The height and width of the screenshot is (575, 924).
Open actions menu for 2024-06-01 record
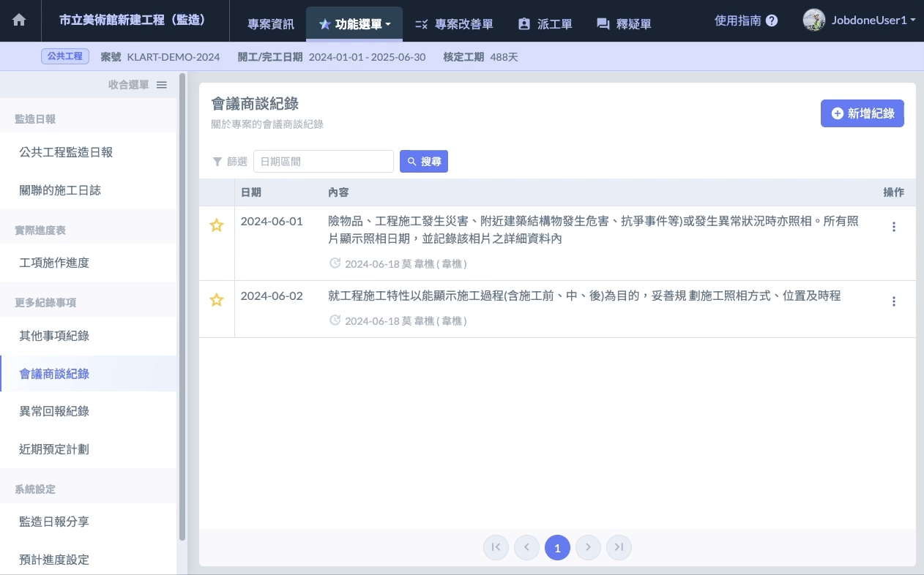click(893, 227)
